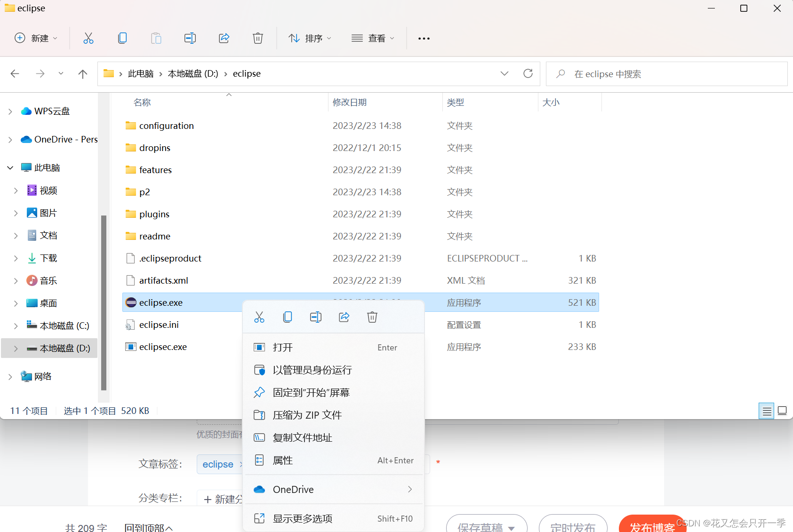Go up one level with the up arrow
Screen dimensions: 793x532
tap(82, 73)
